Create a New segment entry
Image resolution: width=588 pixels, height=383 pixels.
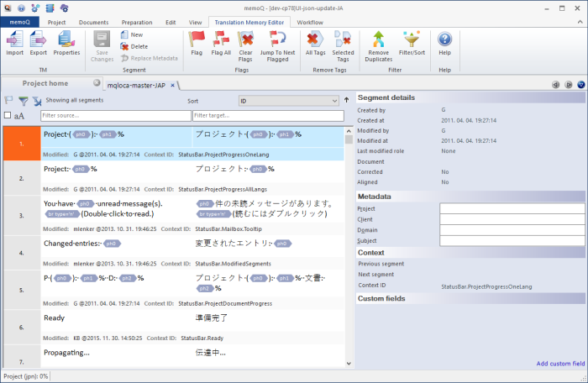point(132,34)
